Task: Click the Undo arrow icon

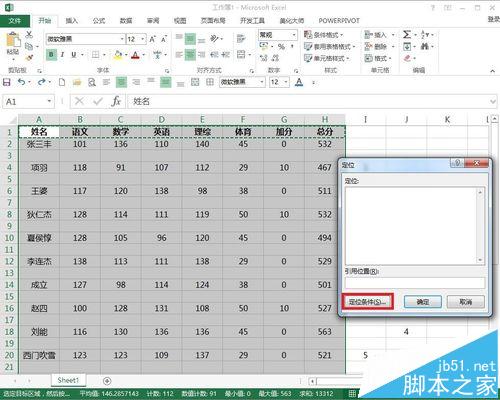Action: click(x=21, y=82)
